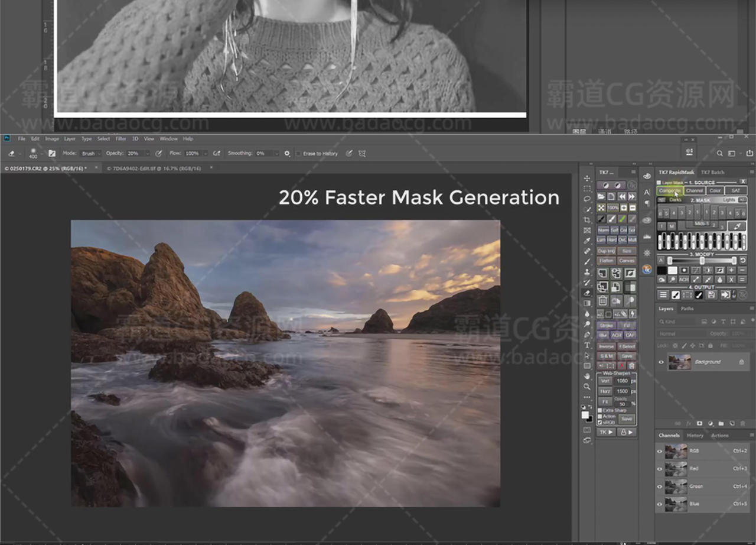Check the Extra Sharp option
Screen dimensions: 756x545
pyautogui.click(x=600, y=410)
